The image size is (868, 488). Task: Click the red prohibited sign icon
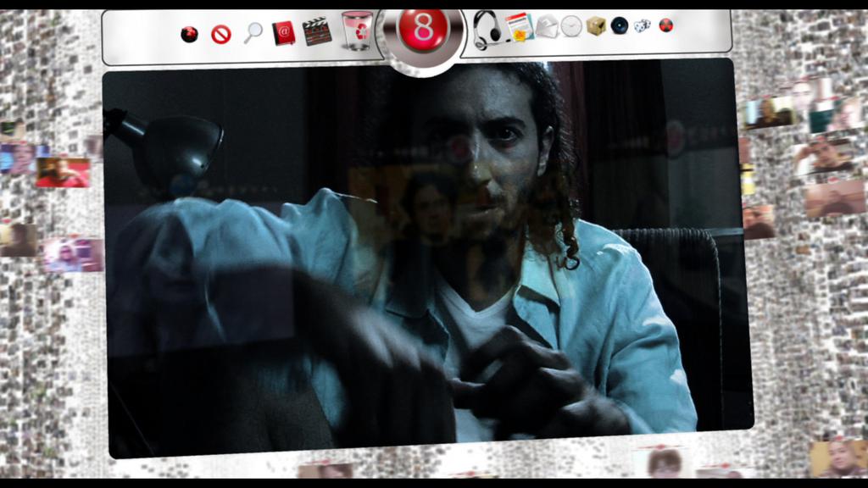click(x=221, y=35)
